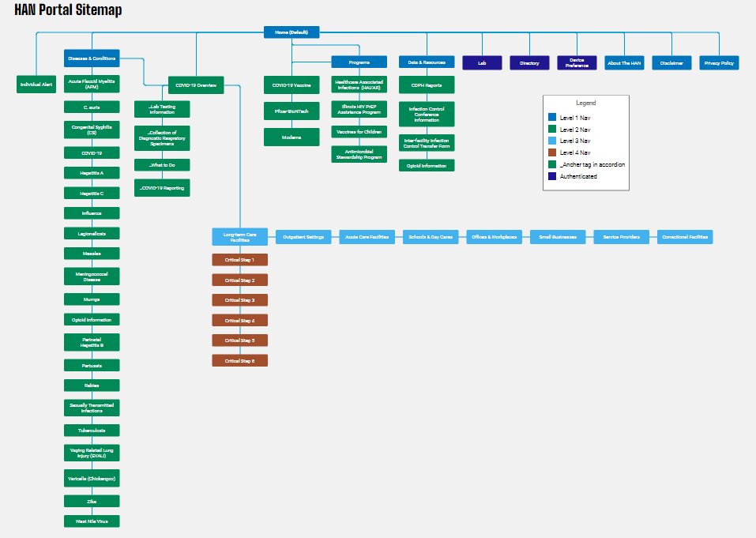This screenshot has width=756, height=538.
Task: Click the CDPH Reports node
Action: (427, 85)
